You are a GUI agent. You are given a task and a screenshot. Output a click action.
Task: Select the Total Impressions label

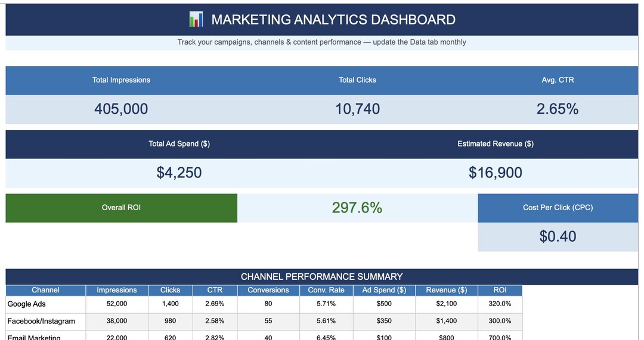pos(121,80)
